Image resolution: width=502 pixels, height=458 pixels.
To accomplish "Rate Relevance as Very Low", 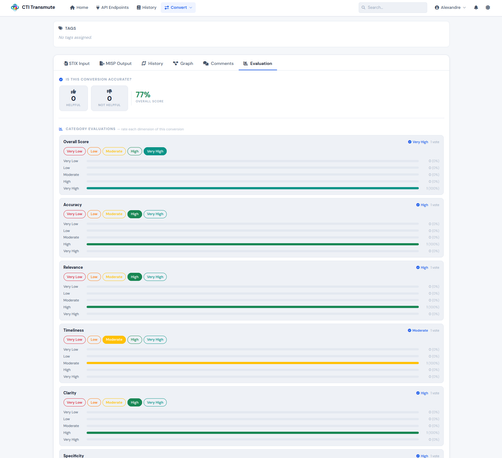I will click(x=74, y=277).
